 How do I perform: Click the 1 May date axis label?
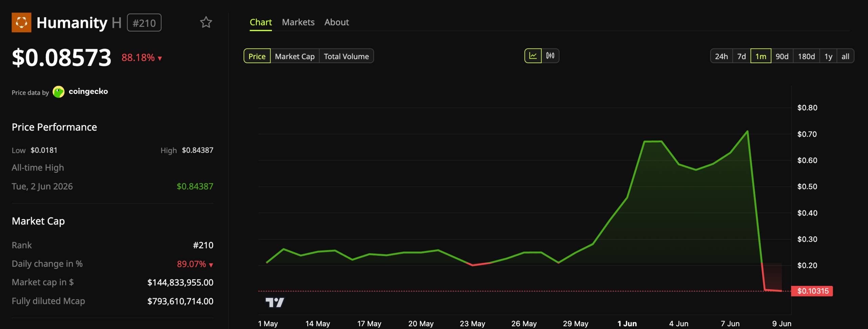268,324
